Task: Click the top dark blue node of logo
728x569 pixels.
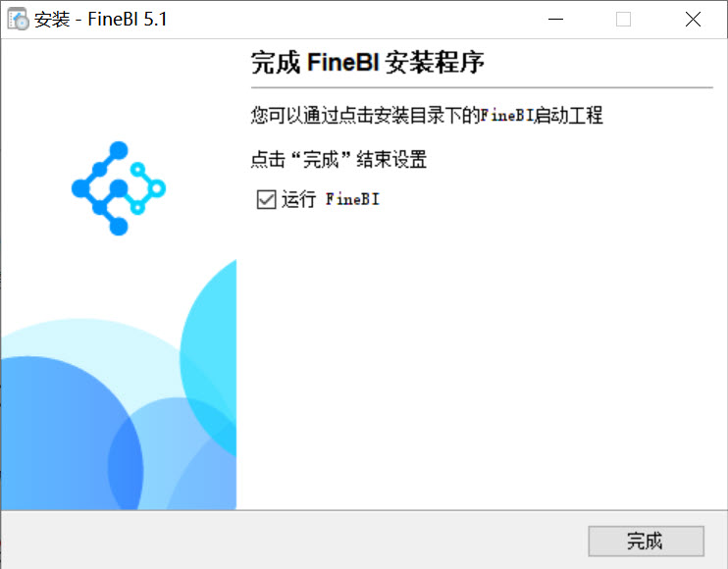Action: [x=119, y=150]
